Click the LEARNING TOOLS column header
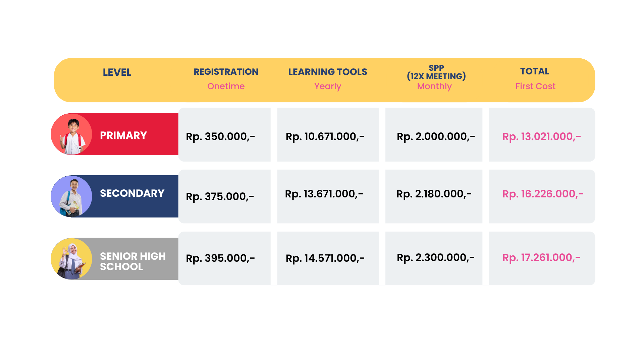Image resolution: width=644 pixels, height=362 pixels. click(x=328, y=72)
